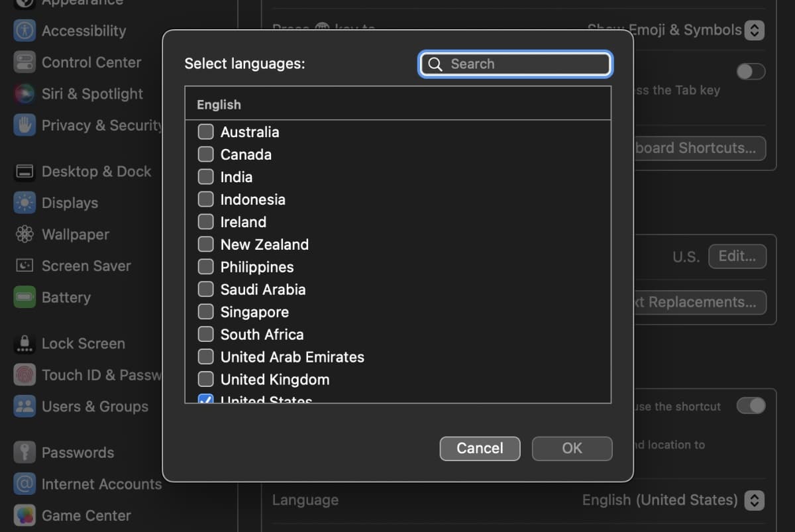Check the United Kingdom checkbox
The height and width of the screenshot is (532, 795).
point(206,380)
